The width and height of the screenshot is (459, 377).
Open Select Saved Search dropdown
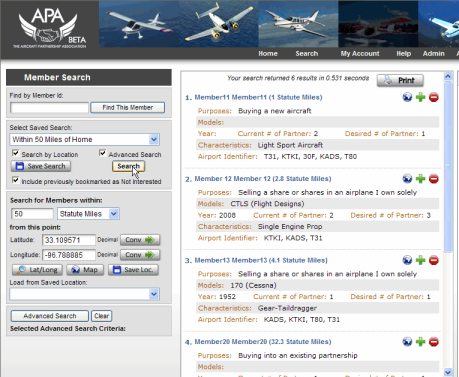click(x=84, y=139)
